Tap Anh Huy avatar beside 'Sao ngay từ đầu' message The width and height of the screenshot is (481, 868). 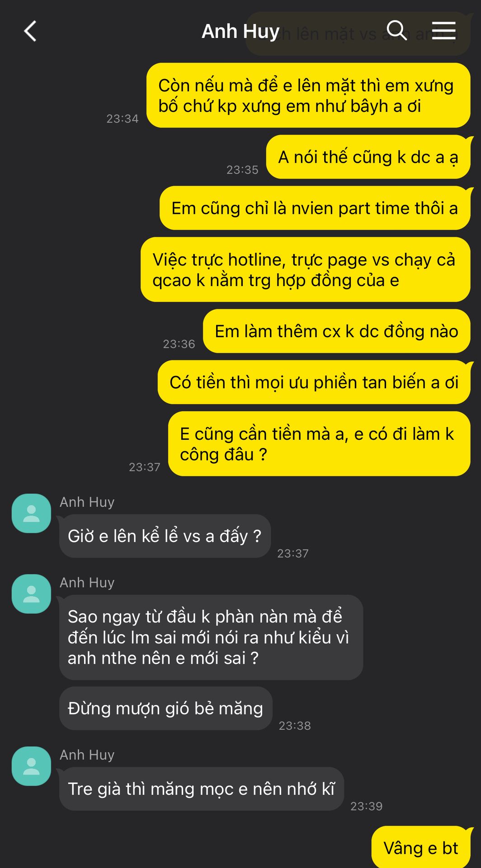tap(31, 594)
